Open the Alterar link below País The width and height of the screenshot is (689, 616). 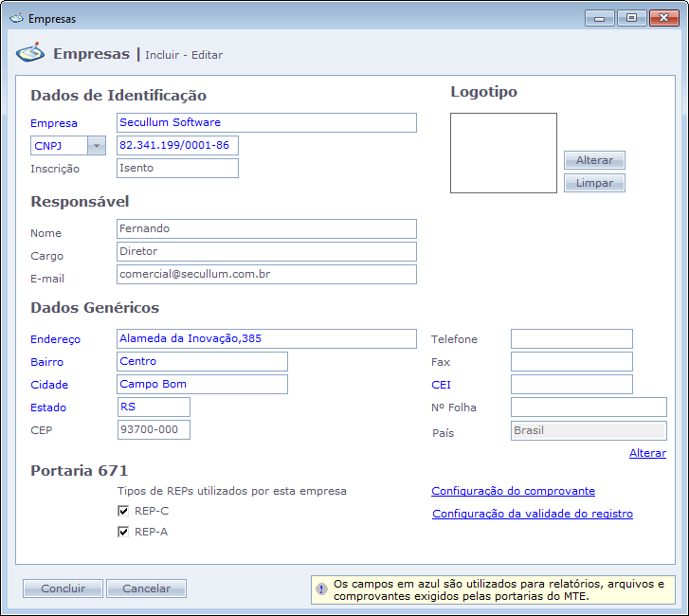tap(647, 453)
